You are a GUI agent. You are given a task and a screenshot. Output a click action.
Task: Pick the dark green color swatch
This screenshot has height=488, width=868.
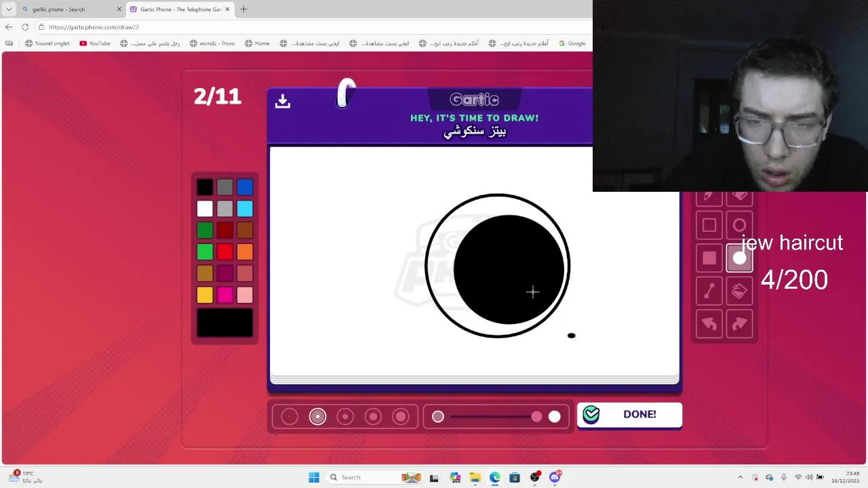(x=205, y=230)
